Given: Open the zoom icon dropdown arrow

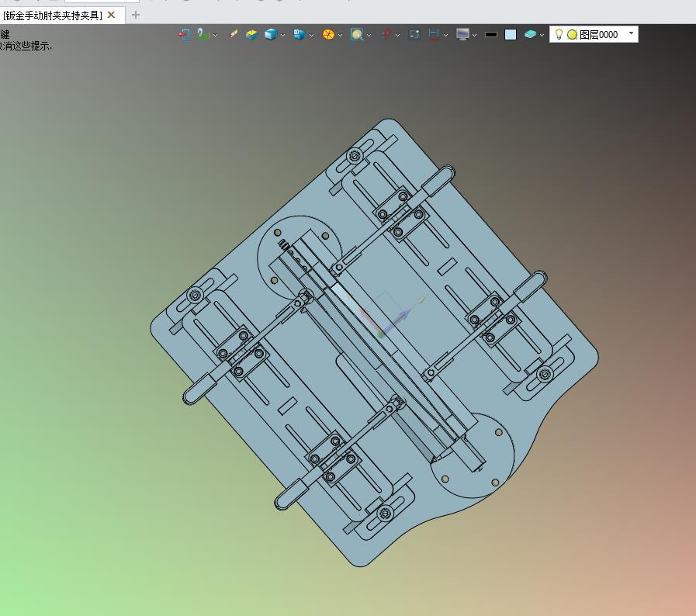Looking at the screenshot, I should (369, 35).
